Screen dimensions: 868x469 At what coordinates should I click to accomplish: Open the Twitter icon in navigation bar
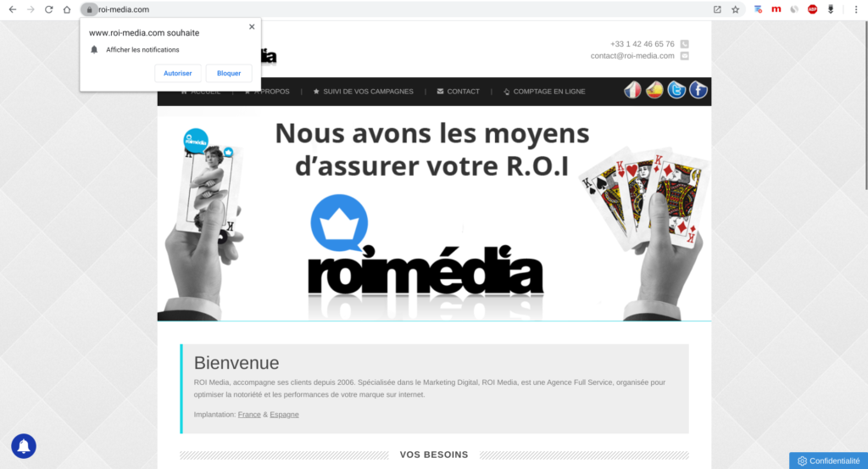point(676,90)
